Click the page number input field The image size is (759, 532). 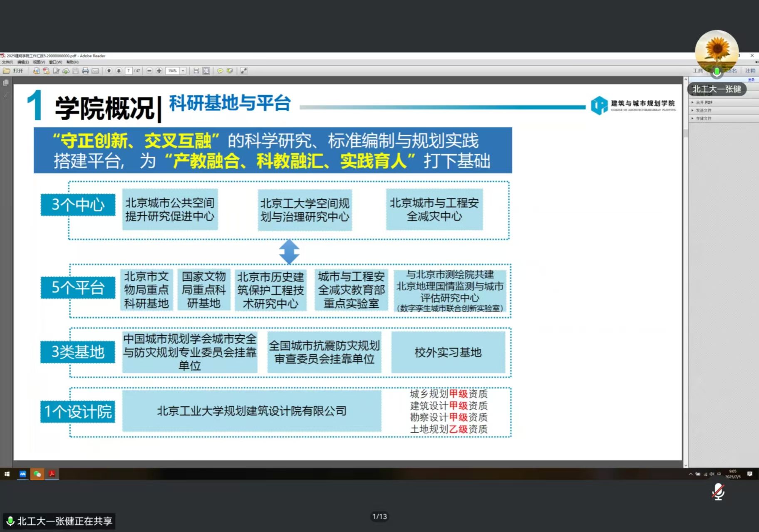pyautogui.click(x=129, y=71)
